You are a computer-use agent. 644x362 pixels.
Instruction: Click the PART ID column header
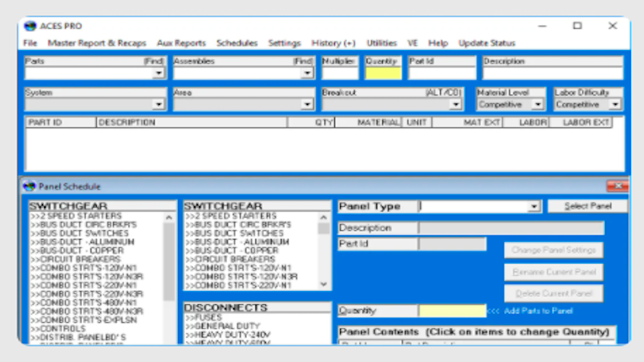pos(61,122)
